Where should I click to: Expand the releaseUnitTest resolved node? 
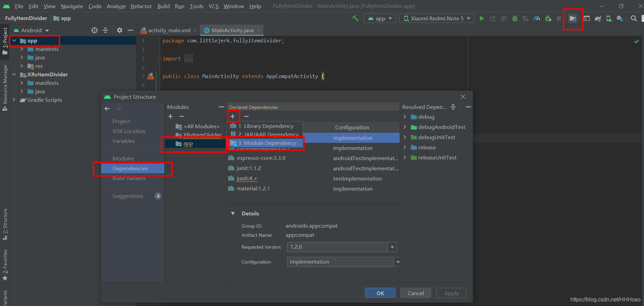pos(405,157)
